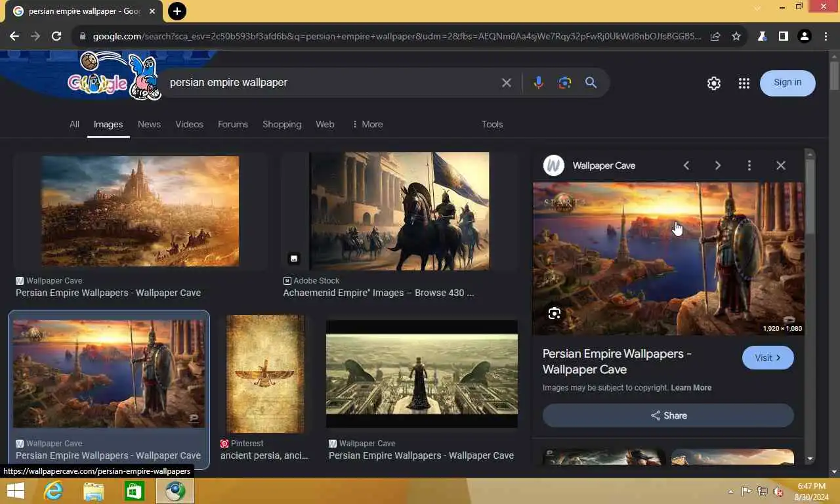Open the Google apps grid
Image resolution: width=840 pixels, height=504 pixels.
pos(744,83)
